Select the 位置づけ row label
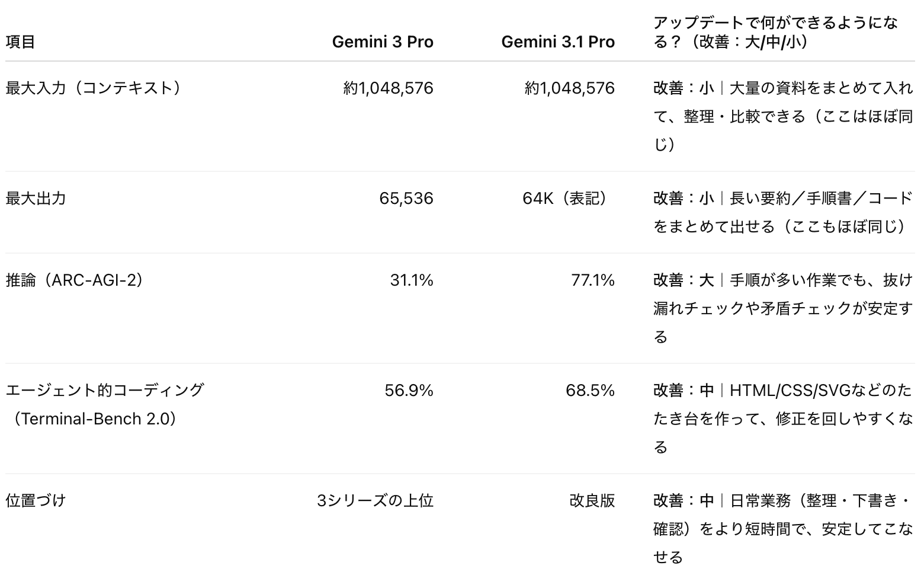The width and height of the screenshot is (924, 575). pos(36,501)
